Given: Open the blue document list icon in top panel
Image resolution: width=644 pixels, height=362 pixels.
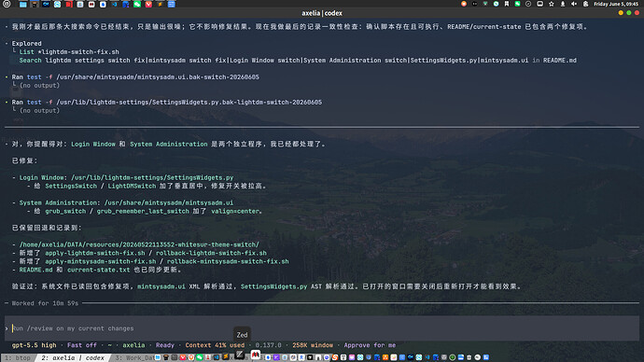Looking at the screenshot, I should pos(172,4).
